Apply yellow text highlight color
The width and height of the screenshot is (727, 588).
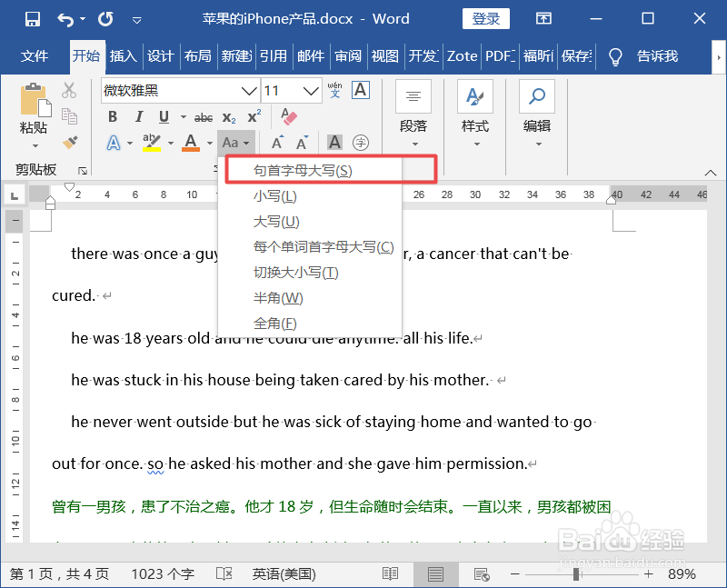(x=152, y=143)
